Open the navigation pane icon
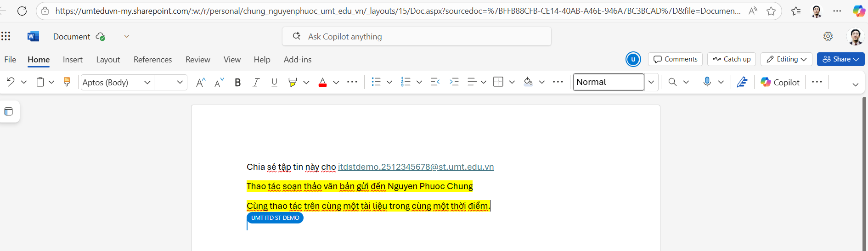868x251 pixels. 9,112
